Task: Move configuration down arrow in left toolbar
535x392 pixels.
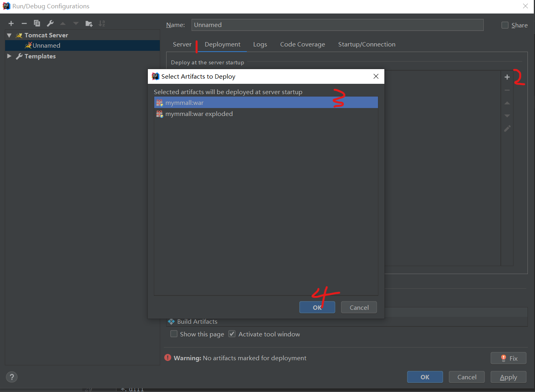Action: [x=76, y=23]
